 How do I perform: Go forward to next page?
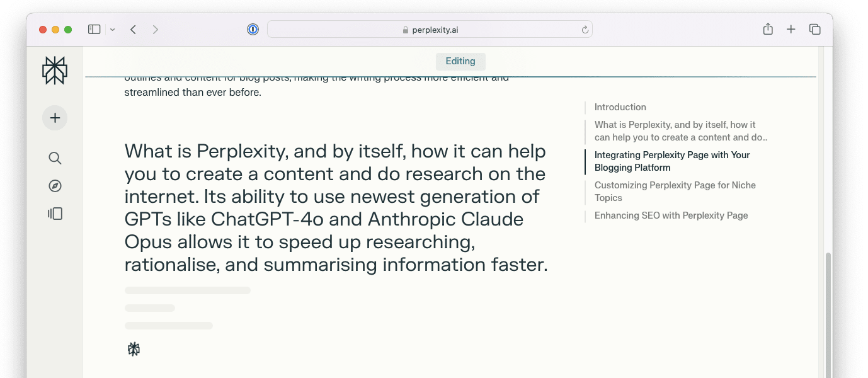[156, 30]
